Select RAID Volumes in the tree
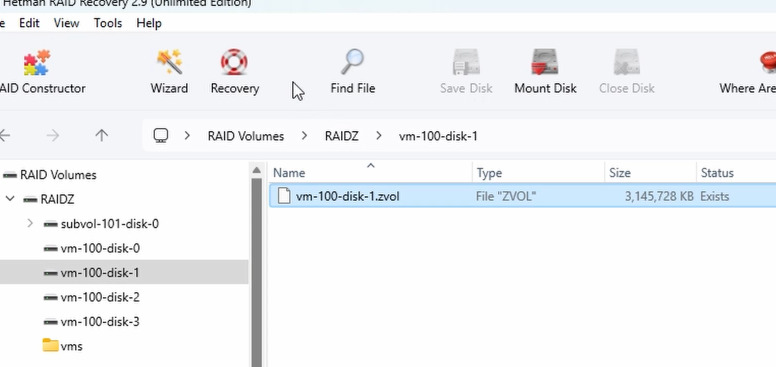This screenshot has height=367, width=776. pyautogui.click(x=58, y=175)
